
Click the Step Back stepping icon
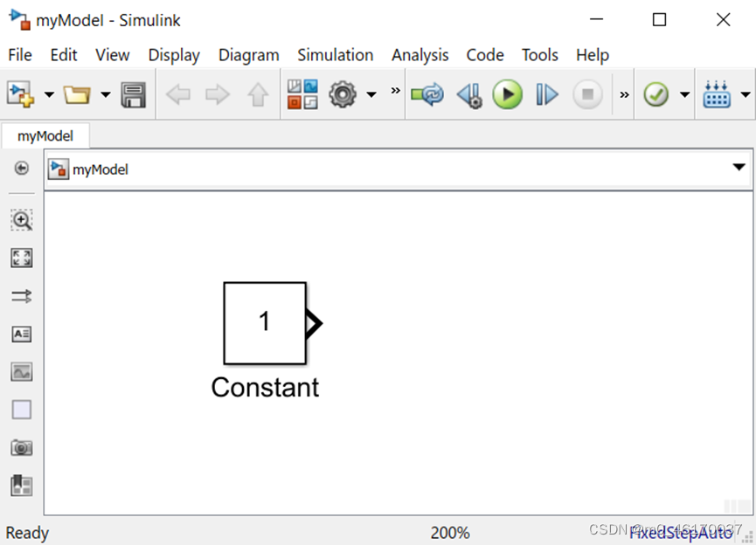(469, 95)
